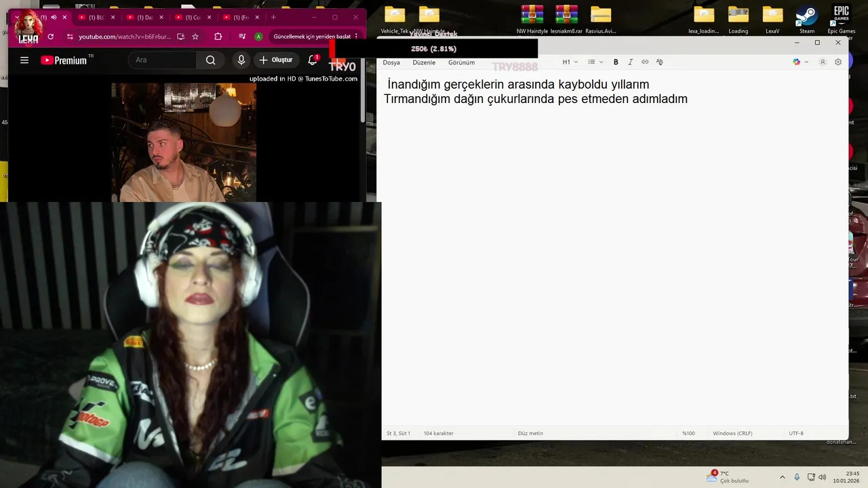Viewport: 868px width, 488px height.
Task: Select the LexaV desktop folder
Action: click(772, 19)
